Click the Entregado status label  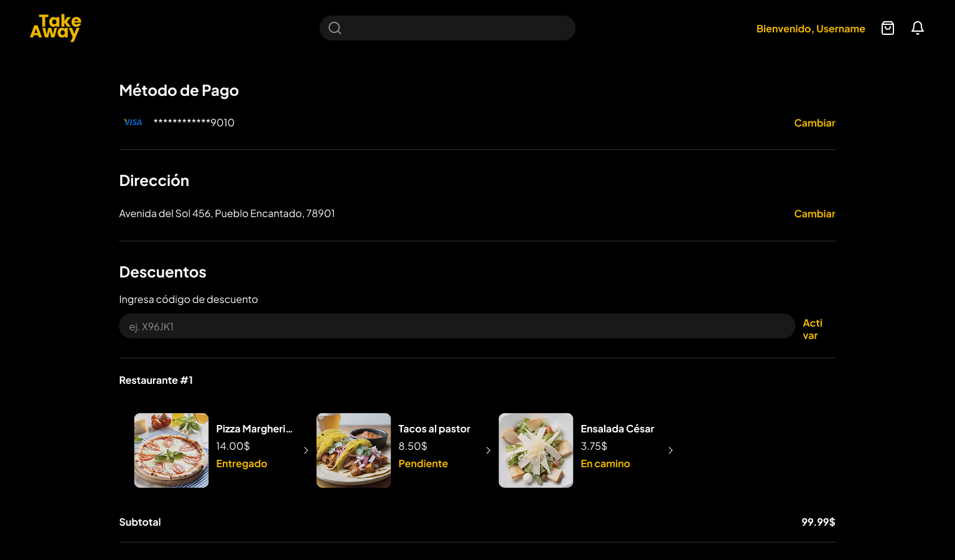click(241, 464)
